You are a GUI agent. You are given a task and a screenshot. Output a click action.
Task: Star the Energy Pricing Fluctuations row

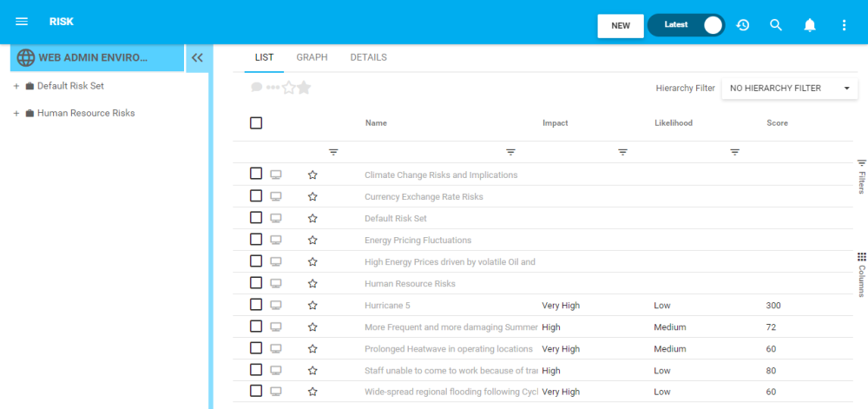pyautogui.click(x=312, y=241)
